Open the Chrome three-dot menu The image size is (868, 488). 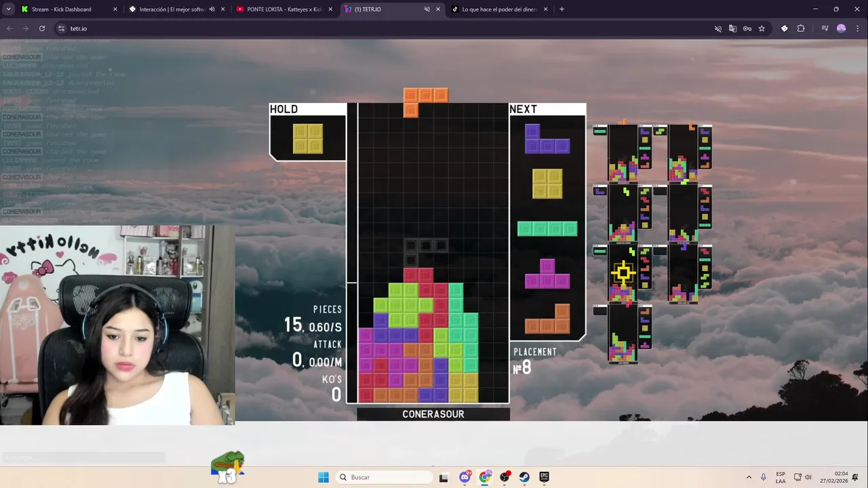click(x=857, y=28)
